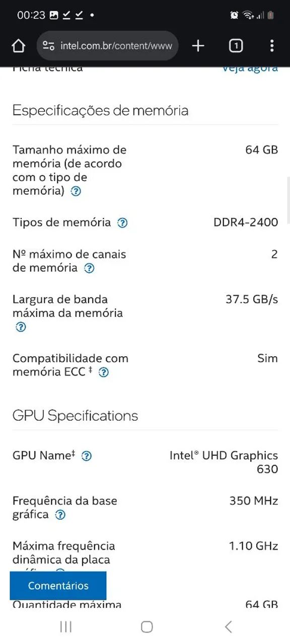Tap the address bar to edit the URL
290x644 pixels.
121,45
